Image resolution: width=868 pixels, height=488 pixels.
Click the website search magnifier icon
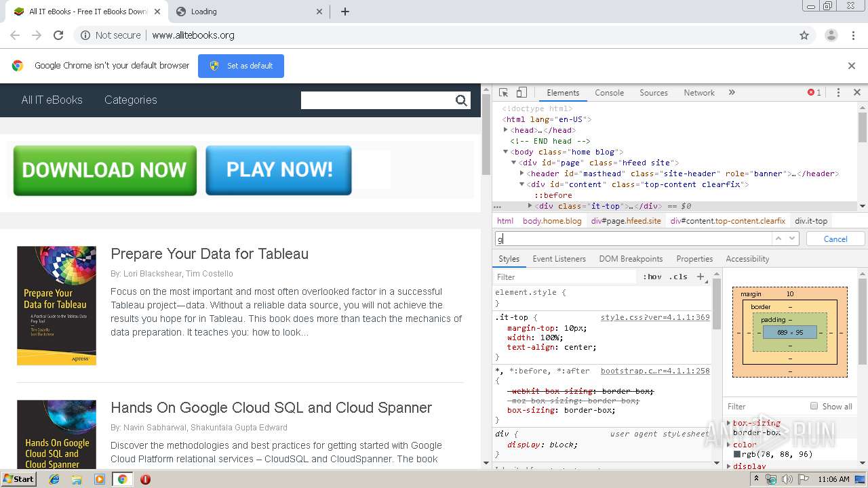click(461, 100)
